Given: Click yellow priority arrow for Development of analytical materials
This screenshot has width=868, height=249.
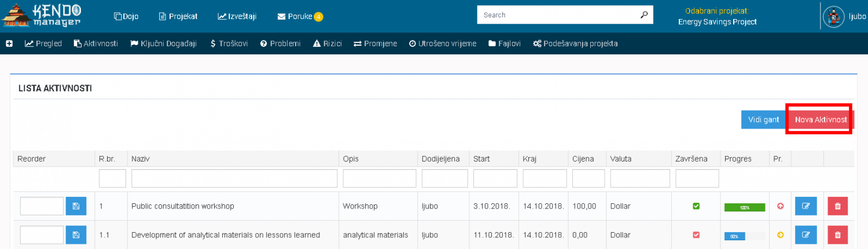Looking at the screenshot, I should pyautogui.click(x=780, y=235).
